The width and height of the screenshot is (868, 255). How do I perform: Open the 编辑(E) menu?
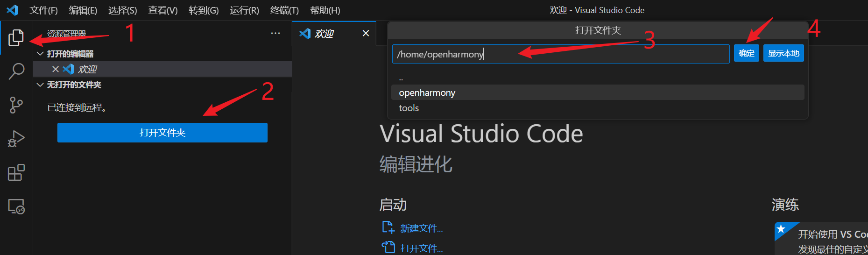(83, 10)
